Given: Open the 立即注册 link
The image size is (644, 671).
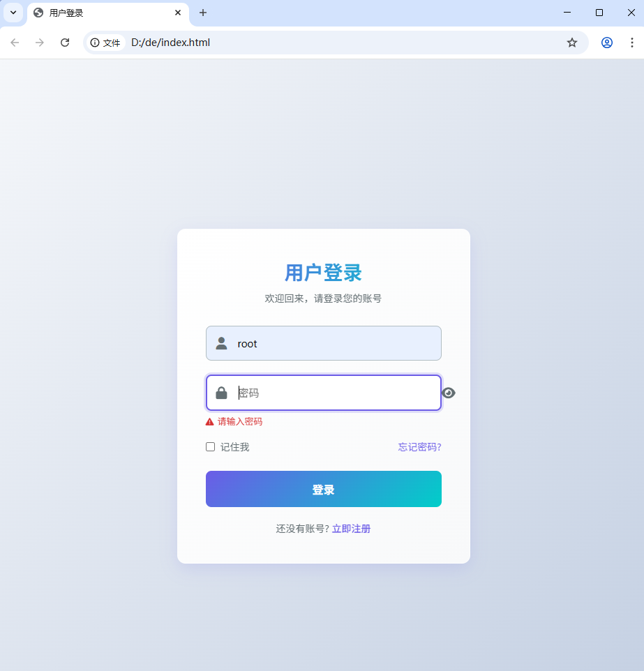Looking at the screenshot, I should coord(351,529).
